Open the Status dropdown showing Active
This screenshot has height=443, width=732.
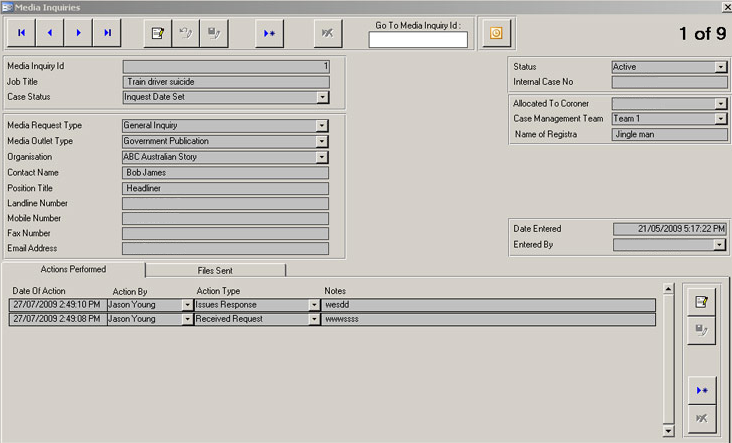[721, 67]
